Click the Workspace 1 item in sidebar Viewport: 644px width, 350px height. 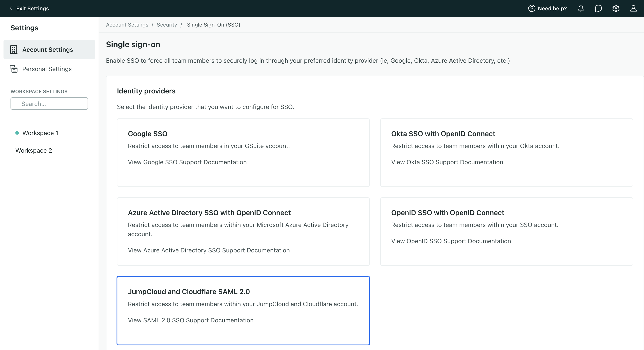click(x=40, y=133)
